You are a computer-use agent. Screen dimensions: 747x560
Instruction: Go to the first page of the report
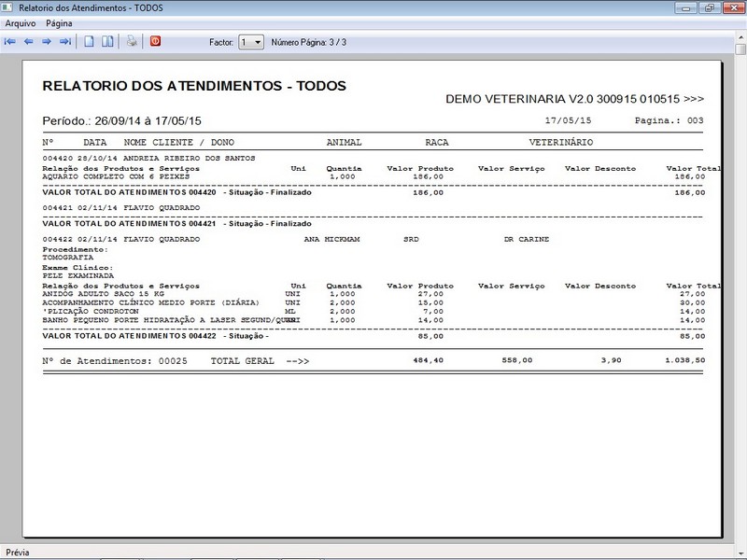[x=10, y=42]
